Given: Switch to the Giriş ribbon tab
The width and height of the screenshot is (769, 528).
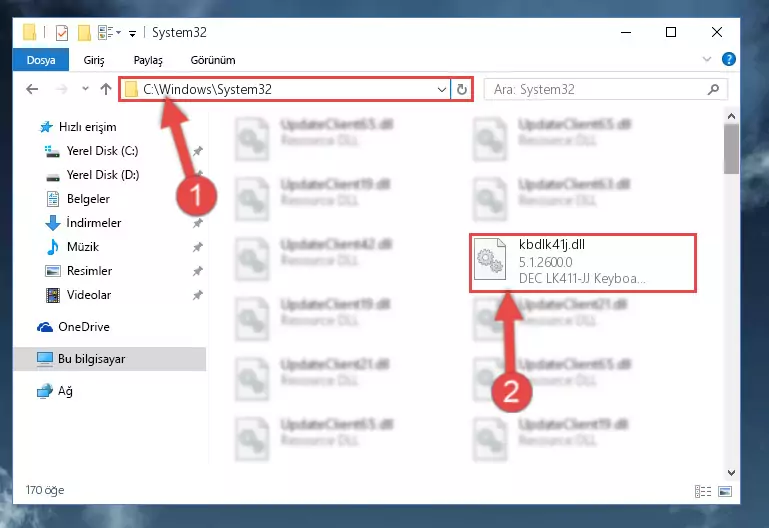Looking at the screenshot, I should click(x=94, y=60).
